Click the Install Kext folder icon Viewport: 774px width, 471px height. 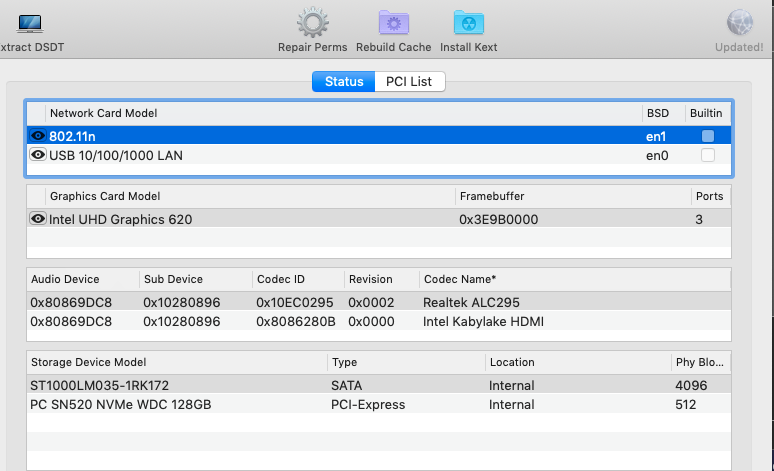click(x=468, y=23)
